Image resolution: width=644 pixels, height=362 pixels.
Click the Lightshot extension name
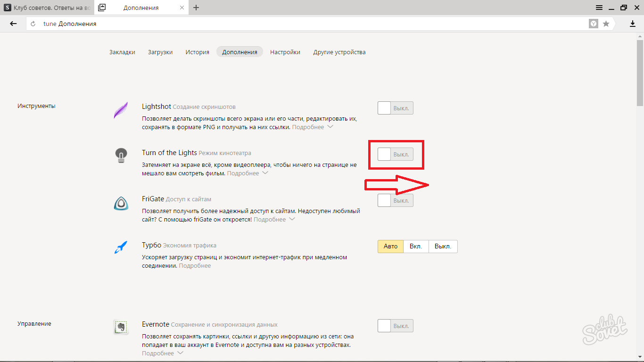click(x=157, y=107)
